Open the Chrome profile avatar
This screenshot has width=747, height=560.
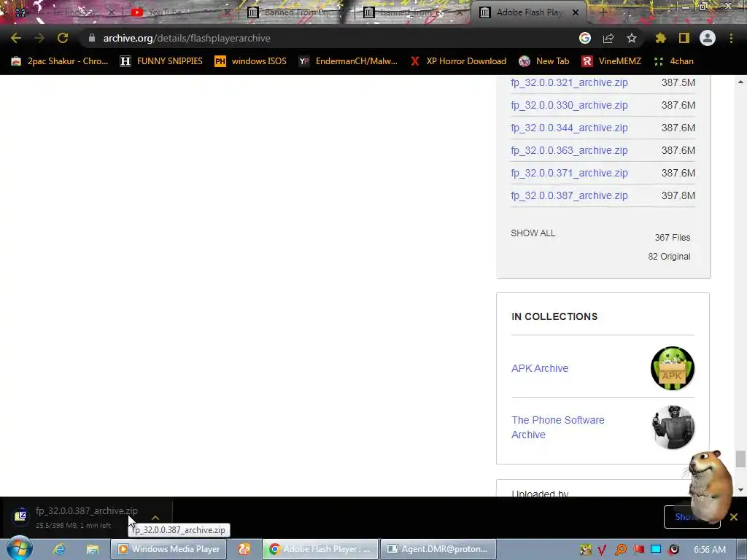click(708, 38)
